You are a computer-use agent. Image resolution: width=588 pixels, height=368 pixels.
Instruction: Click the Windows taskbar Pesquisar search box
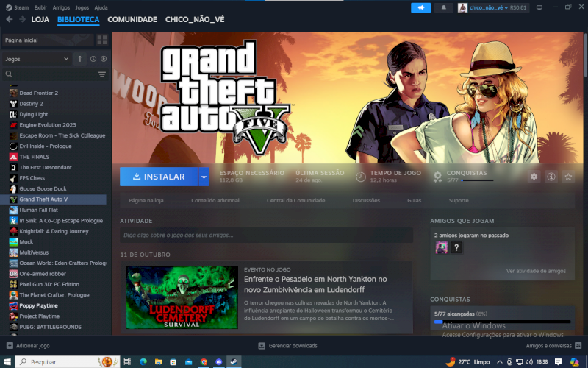[68, 361]
